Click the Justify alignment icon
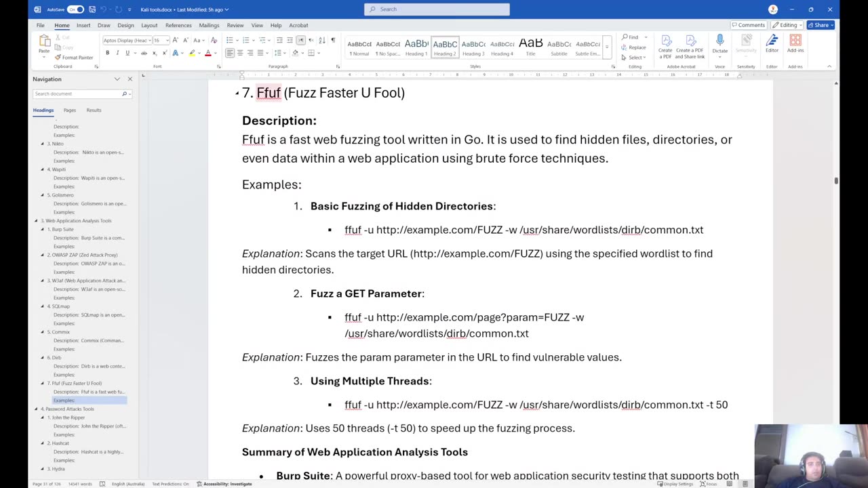 [260, 53]
